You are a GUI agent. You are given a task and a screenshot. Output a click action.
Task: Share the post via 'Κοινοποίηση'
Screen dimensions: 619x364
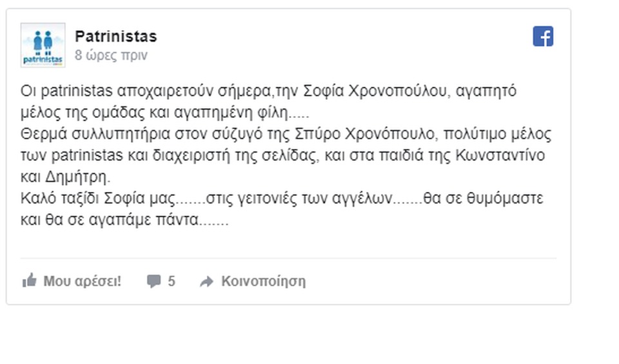(x=263, y=281)
